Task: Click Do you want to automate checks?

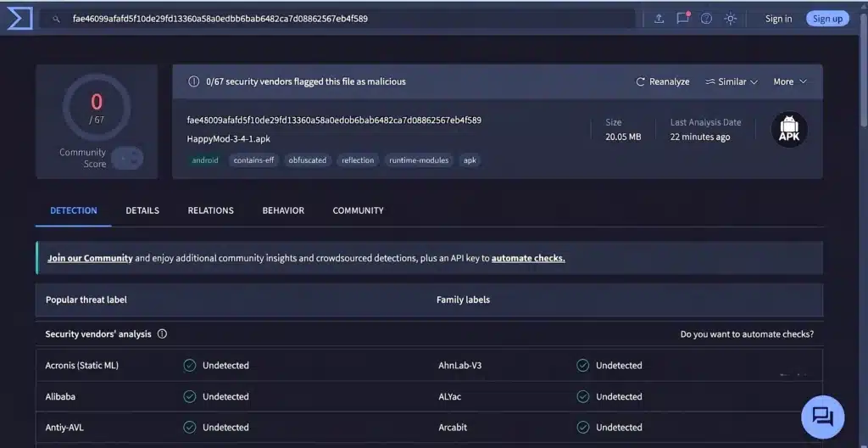Action: click(747, 334)
